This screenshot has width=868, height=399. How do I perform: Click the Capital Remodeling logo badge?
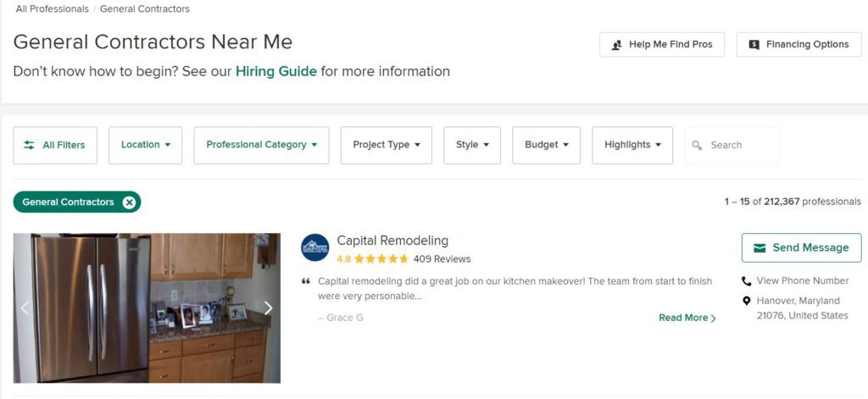(x=315, y=247)
